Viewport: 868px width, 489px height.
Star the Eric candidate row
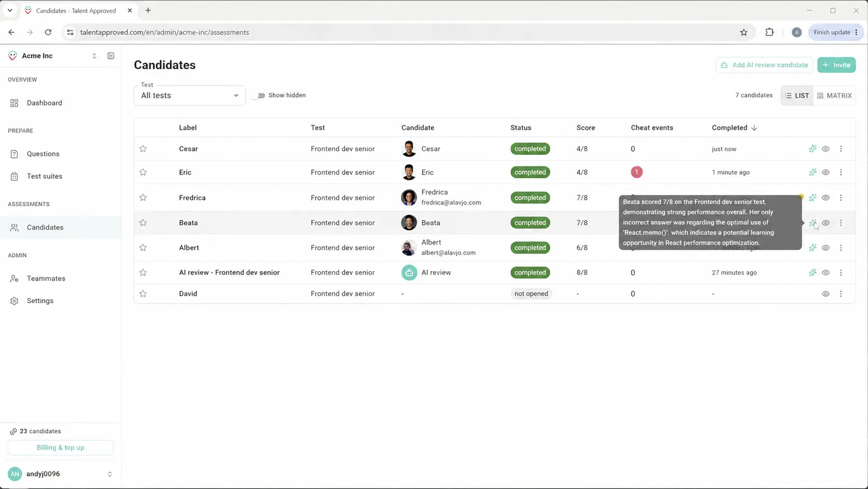click(x=143, y=172)
